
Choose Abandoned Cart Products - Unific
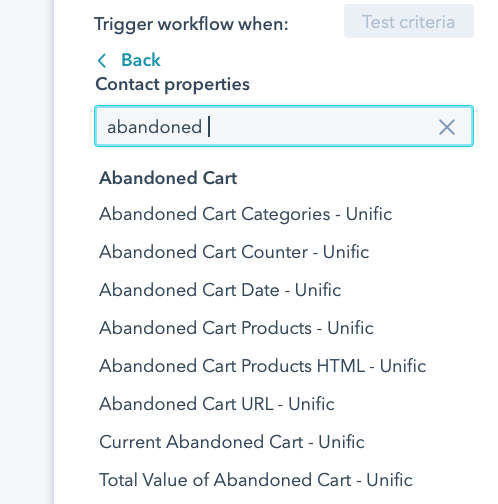[236, 328]
